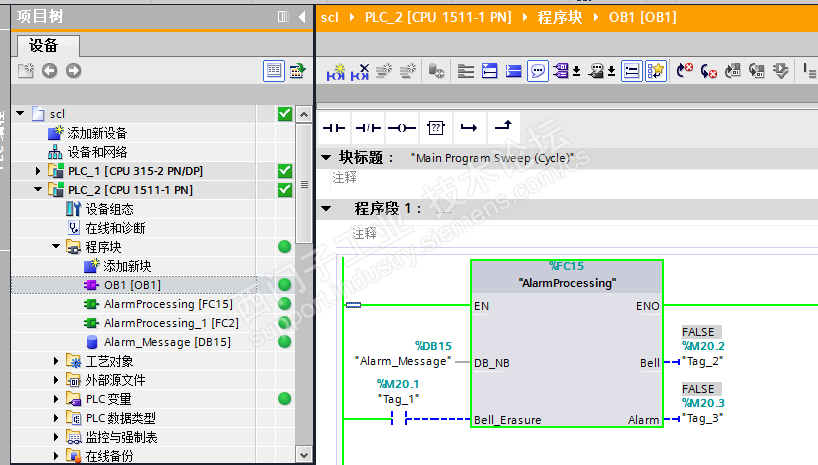Click the green status circle beside OB1
Screen dimensions: 818x465
click(x=284, y=284)
